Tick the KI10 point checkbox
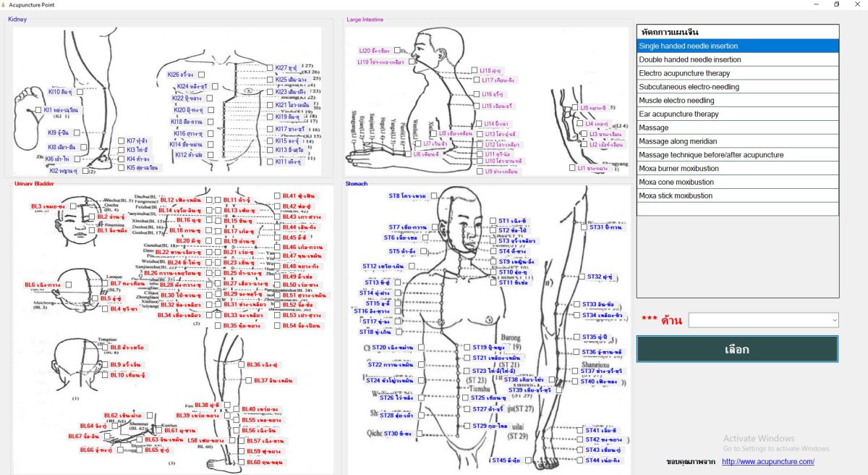This screenshot has width=868, height=475. 80,92
